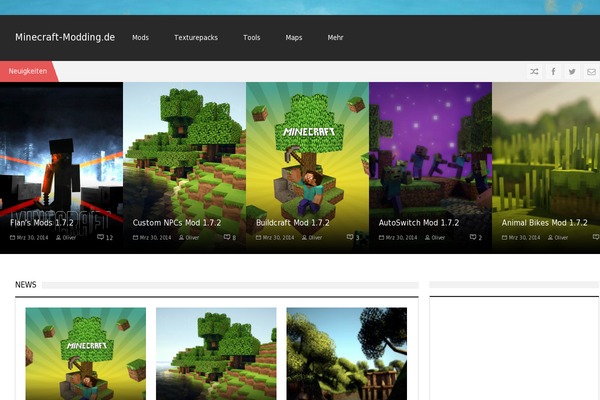
Task: Click comment count 8 on Custom NPCs
Action: click(x=234, y=238)
